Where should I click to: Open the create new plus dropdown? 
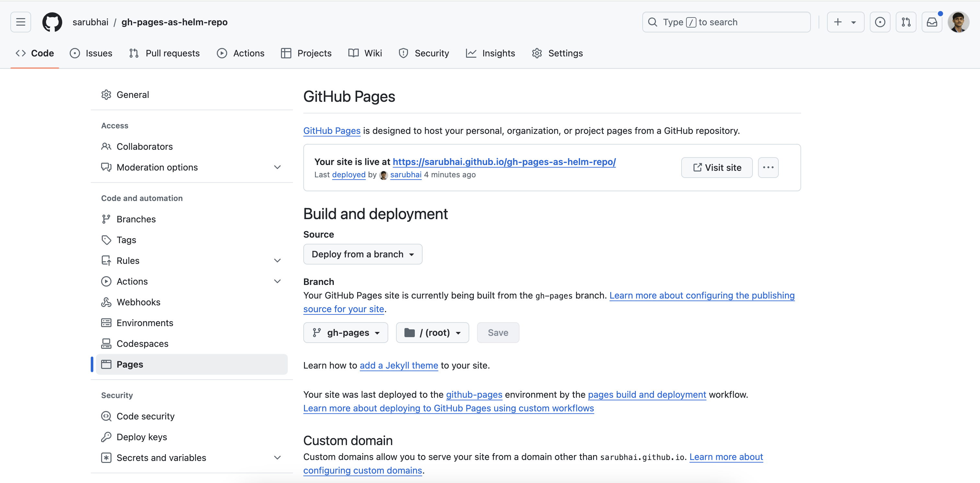click(x=845, y=22)
